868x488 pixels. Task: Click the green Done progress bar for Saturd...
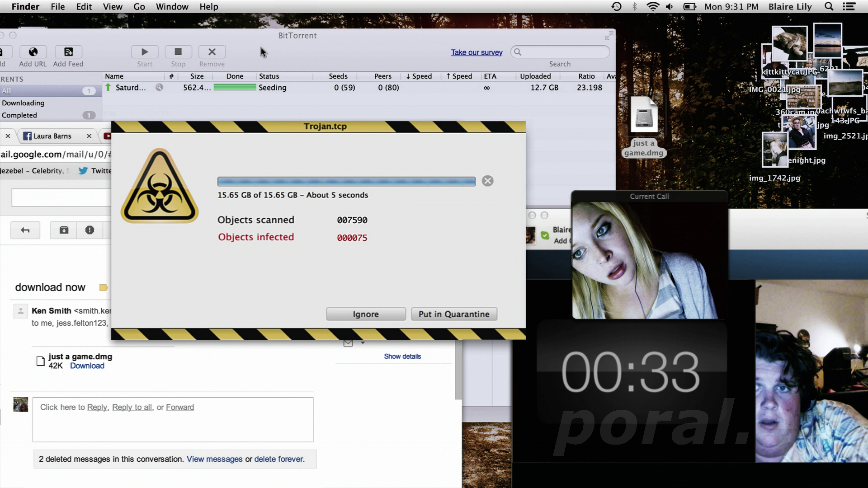click(235, 88)
